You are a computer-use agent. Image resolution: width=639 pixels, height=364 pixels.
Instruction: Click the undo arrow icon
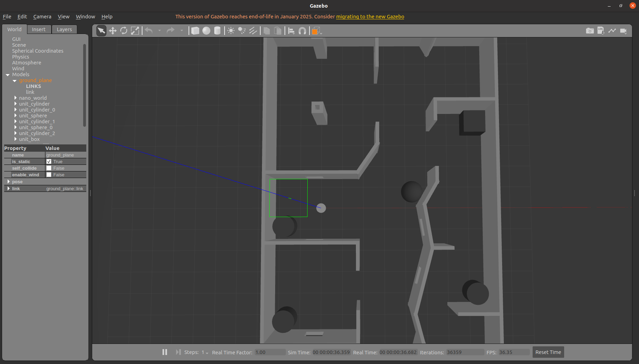[x=149, y=31]
